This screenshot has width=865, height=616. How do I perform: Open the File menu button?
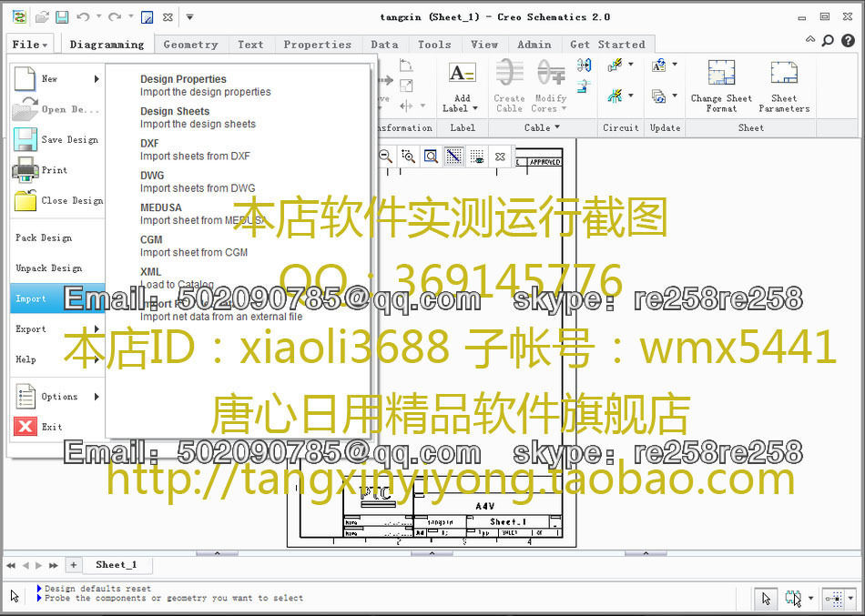(x=30, y=44)
